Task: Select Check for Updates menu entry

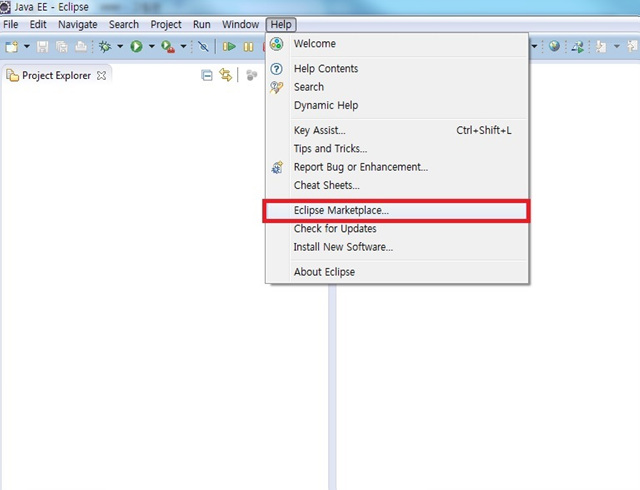Action: [x=397, y=229]
